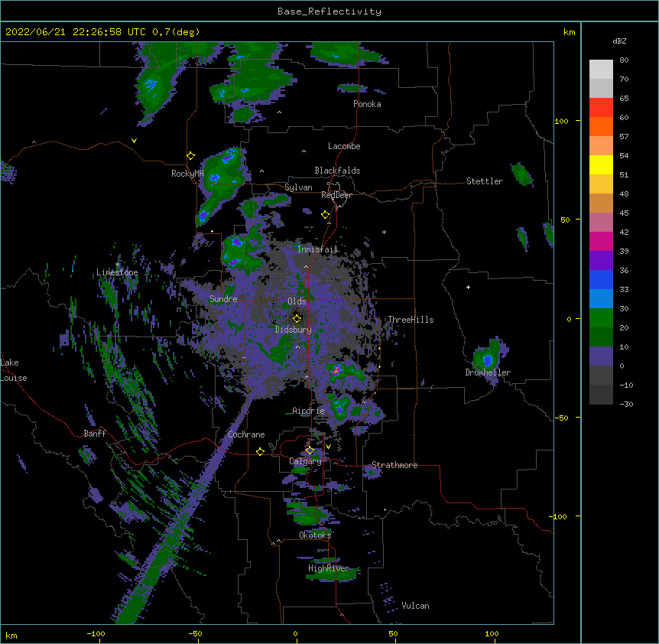Click the yellow diamond marker above Calgary label

tap(310, 450)
